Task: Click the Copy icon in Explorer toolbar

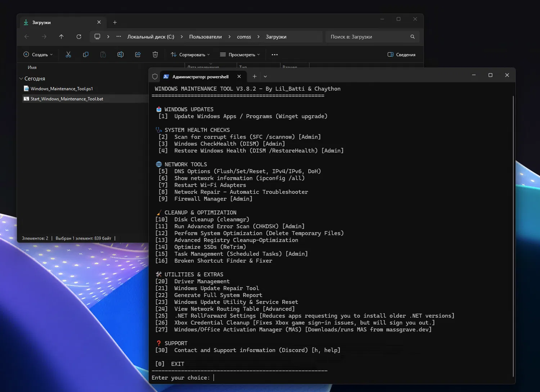Action: (x=86, y=55)
